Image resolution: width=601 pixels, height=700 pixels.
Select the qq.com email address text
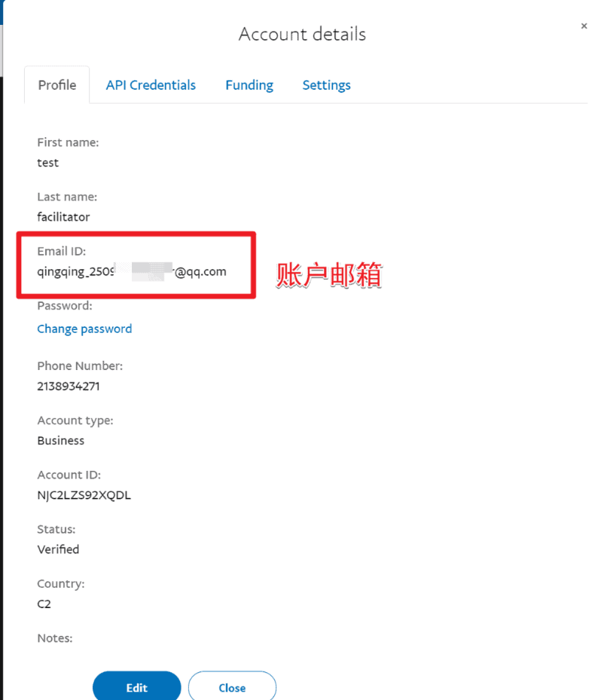pos(131,272)
